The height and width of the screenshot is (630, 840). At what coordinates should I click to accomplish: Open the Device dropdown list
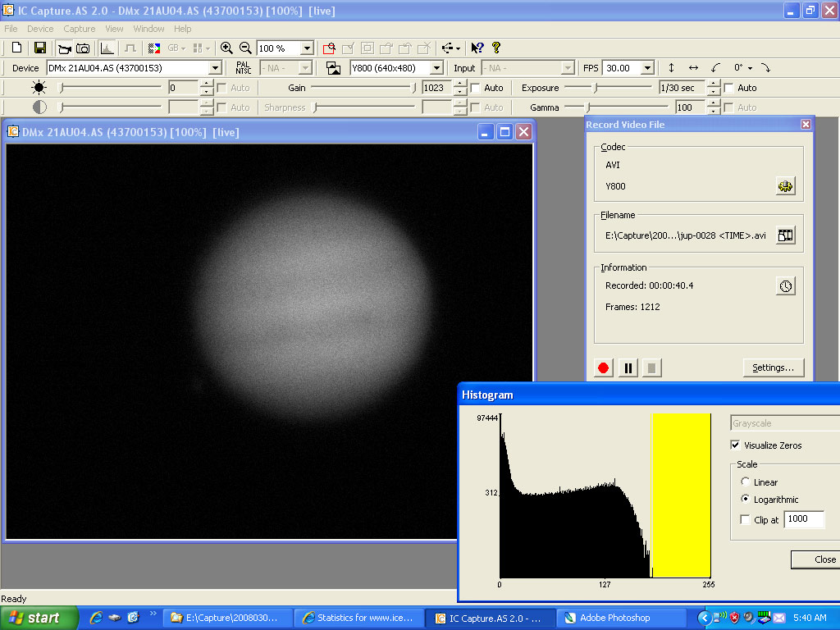(x=215, y=68)
